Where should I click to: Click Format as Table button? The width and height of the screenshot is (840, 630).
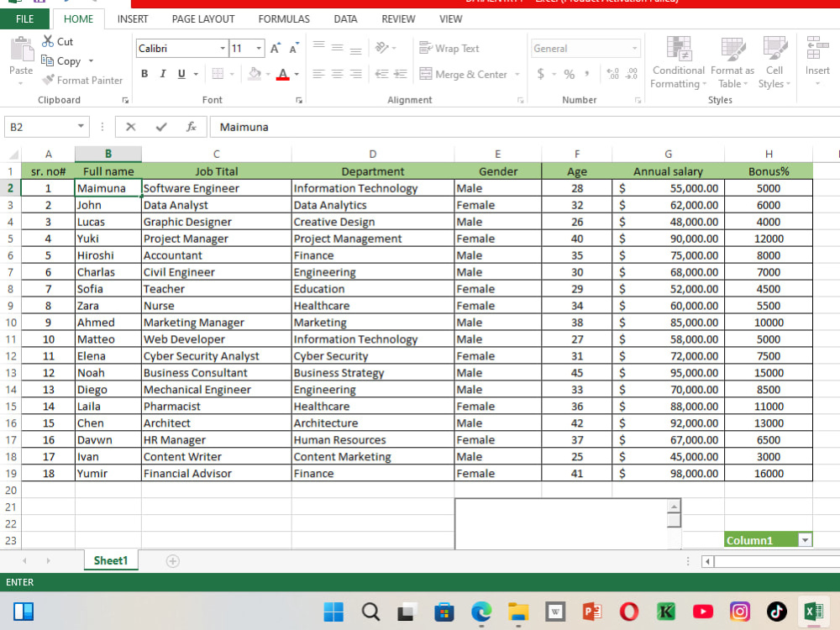732,62
